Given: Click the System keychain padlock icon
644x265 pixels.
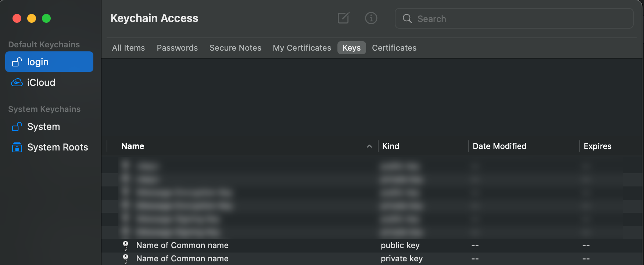Looking at the screenshot, I should (x=17, y=127).
